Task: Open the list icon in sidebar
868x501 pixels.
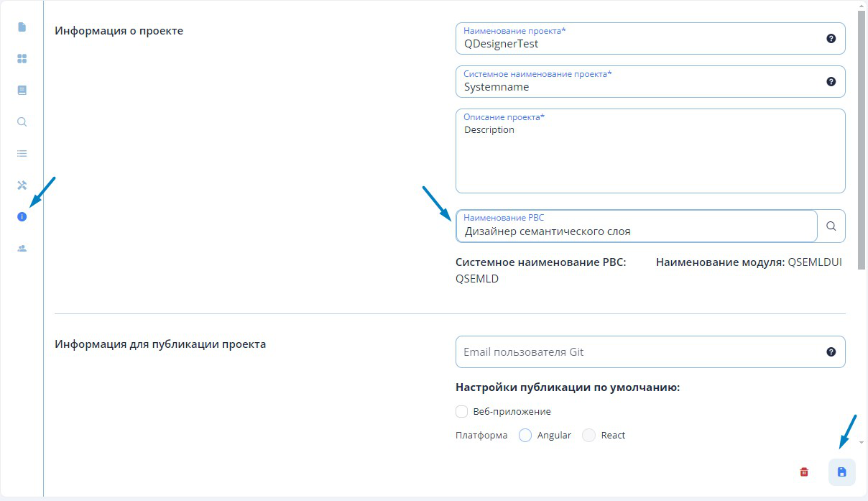Action: pos(22,153)
